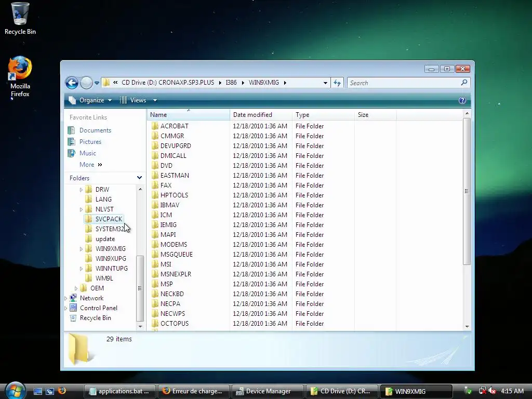Expand the NLVST folder tree node
This screenshot has height=399, width=532.
coord(81,209)
